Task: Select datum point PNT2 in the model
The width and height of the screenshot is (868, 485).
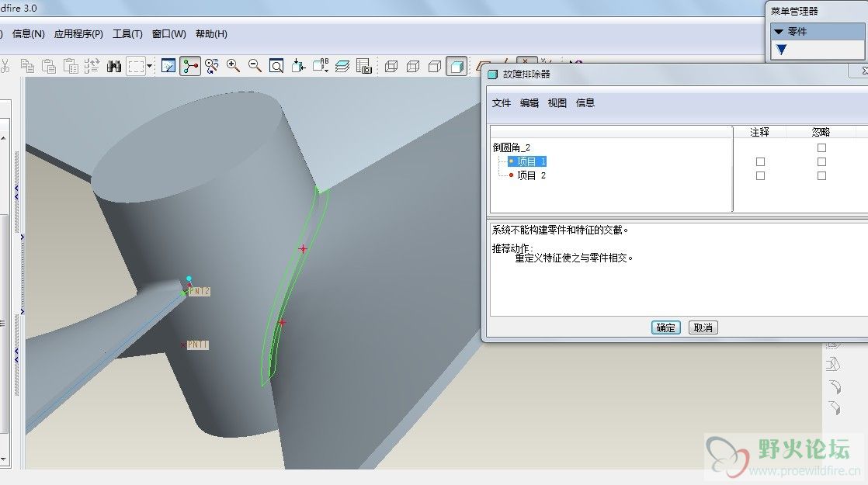Action: click(199, 291)
